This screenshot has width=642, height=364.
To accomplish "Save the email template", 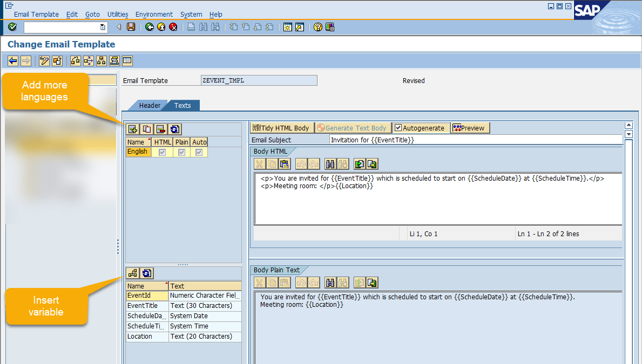I will pos(131,27).
